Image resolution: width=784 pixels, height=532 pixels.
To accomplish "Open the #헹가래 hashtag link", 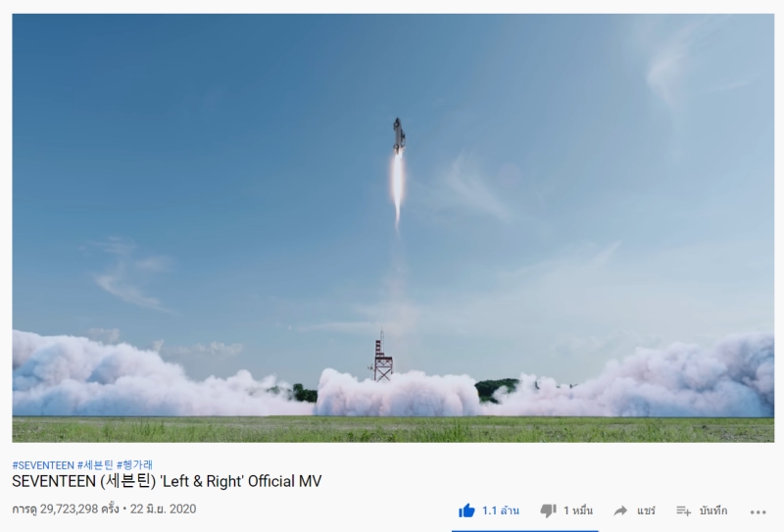I will [x=134, y=465].
